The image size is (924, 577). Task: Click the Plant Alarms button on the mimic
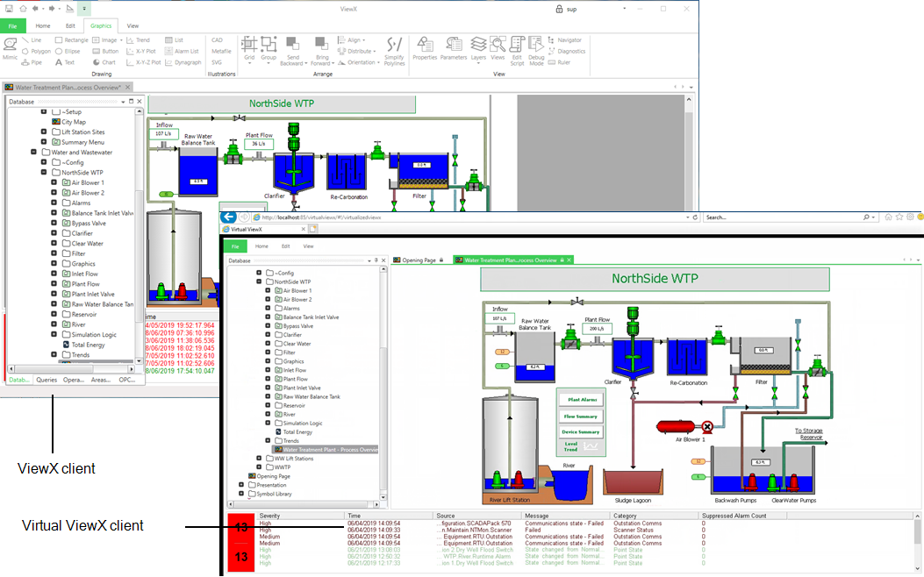coord(582,400)
